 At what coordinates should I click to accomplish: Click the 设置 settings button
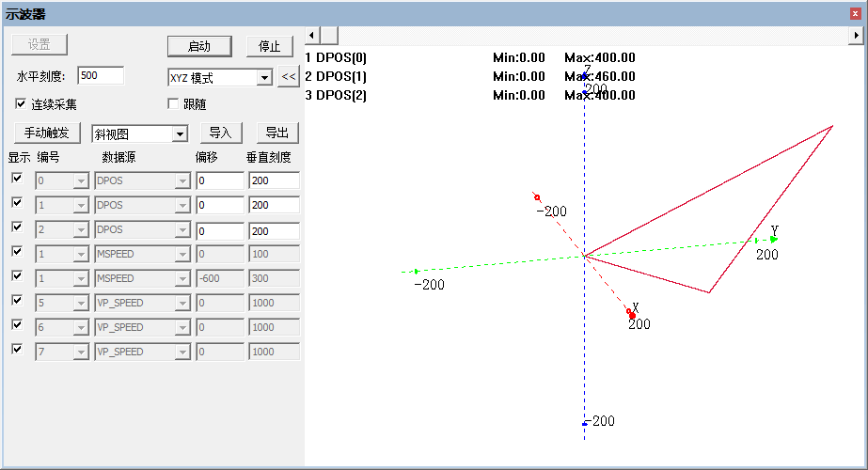click(x=39, y=45)
